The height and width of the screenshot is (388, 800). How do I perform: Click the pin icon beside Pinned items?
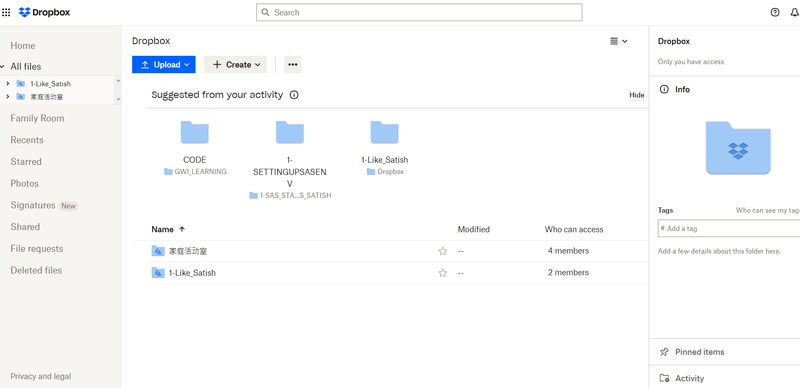(664, 352)
